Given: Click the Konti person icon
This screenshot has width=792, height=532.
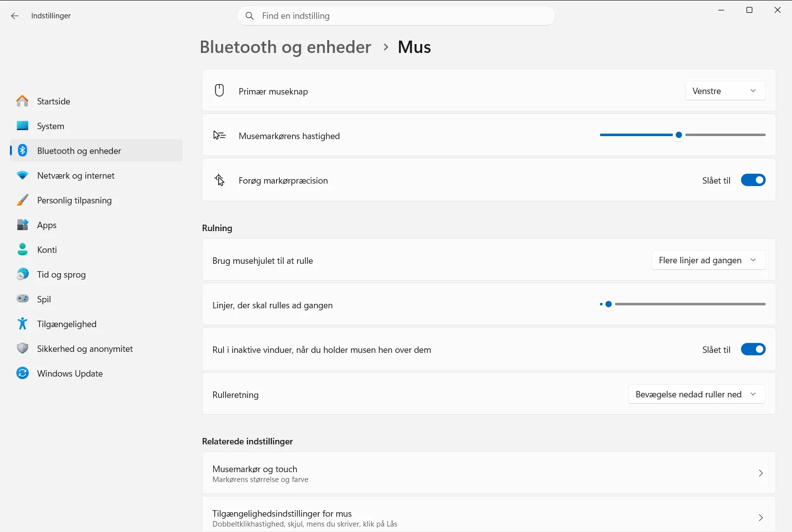Looking at the screenshot, I should click(x=22, y=249).
